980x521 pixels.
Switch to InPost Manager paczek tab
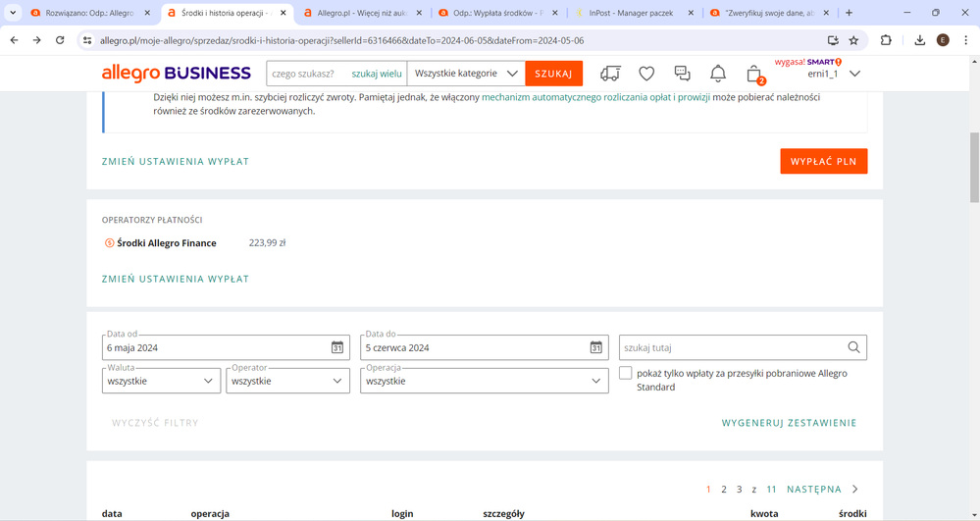click(x=631, y=13)
